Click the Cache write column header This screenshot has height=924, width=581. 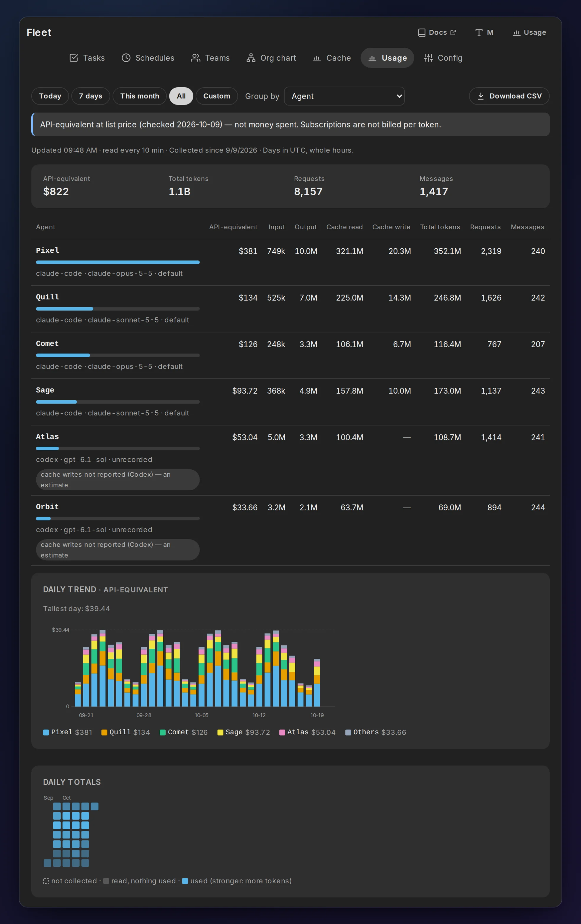[x=391, y=227]
